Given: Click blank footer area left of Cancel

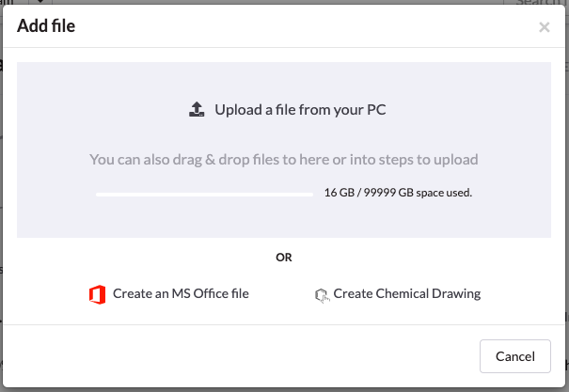Looking at the screenshot, I should (240, 356).
